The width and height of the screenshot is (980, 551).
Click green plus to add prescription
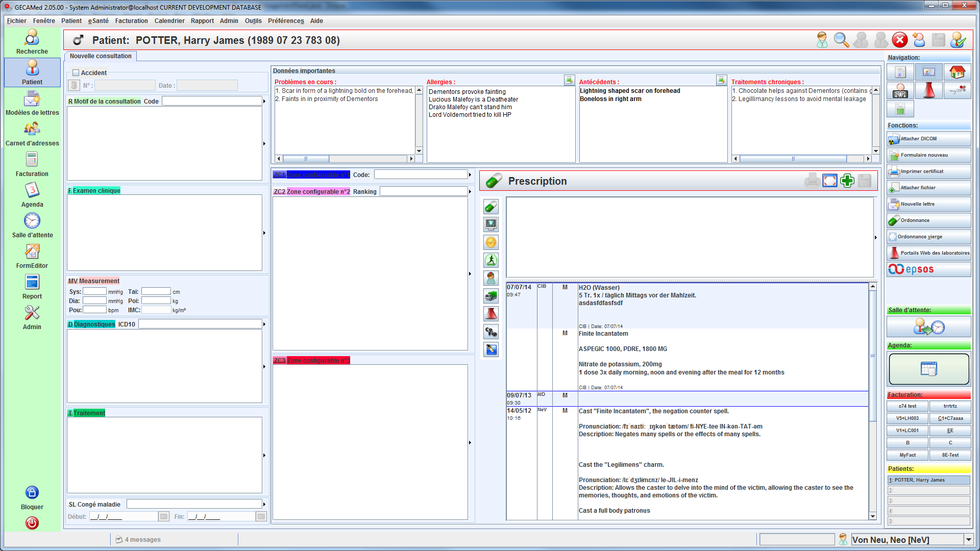(x=847, y=181)
